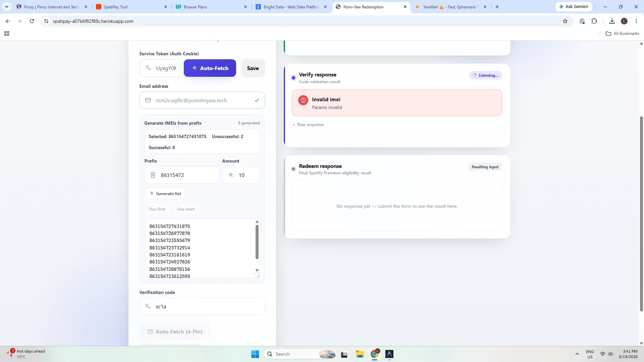This screenshot has height=362, width=644.
Task: Click the envelope icon in email field
Action: (148, 100)
